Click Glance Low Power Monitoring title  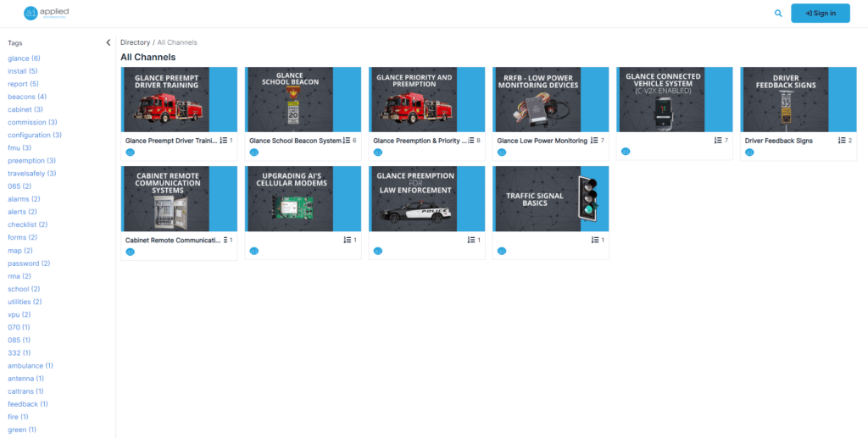(542, 141)
